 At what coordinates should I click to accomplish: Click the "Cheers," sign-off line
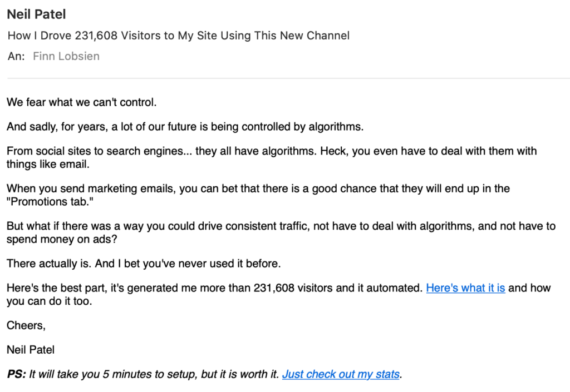[26, 325]
